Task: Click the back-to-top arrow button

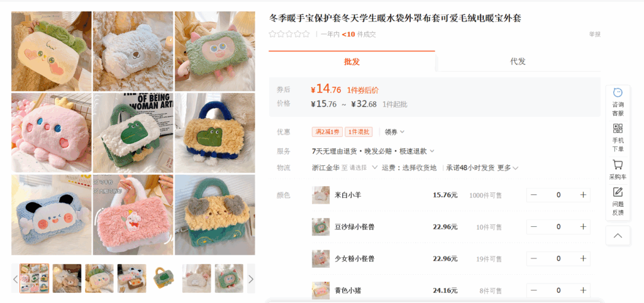Action: click(x=618, y=235)
